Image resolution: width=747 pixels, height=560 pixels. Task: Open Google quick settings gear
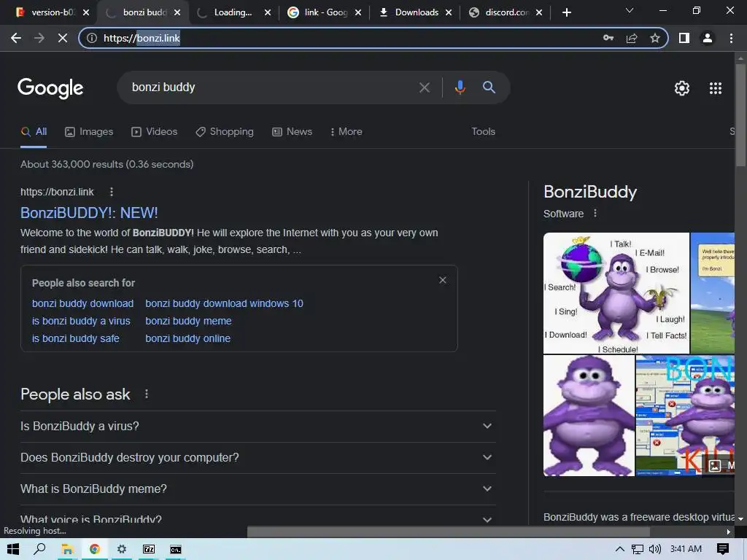pyautogui.click(x=682, y=88)
